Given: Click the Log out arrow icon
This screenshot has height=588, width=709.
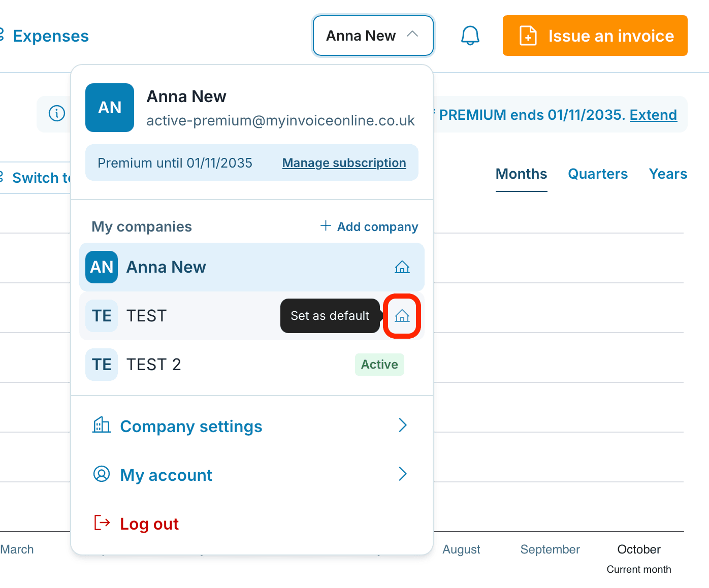Looking at the screenshot, I should tap(102, 522).
